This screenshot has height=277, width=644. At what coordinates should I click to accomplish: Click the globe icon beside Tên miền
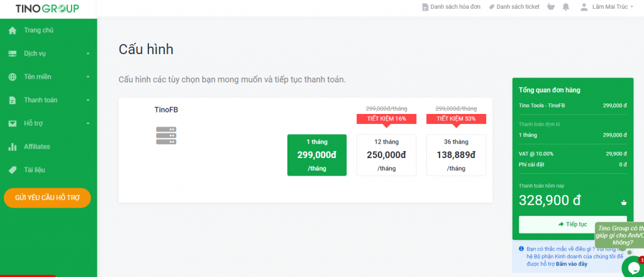click(13, 77)
